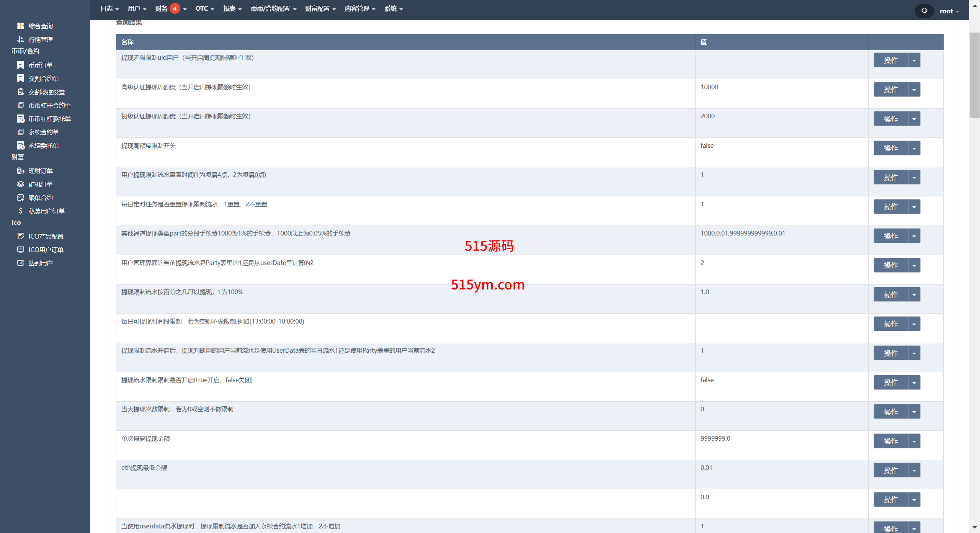Click the headset support icon near root

click(924, 11)
